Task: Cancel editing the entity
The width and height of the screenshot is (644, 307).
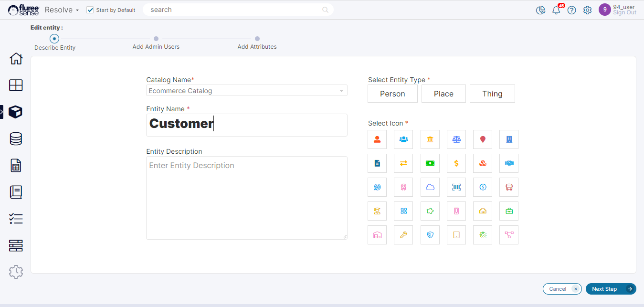Action: click(562, 289)
